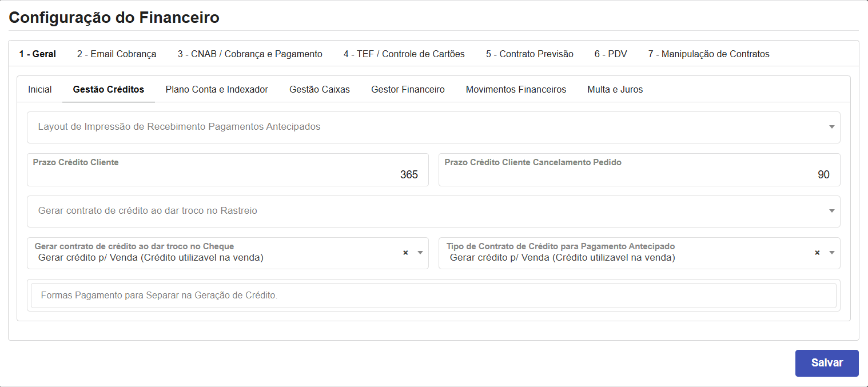Open the Layout de Impressão de Recebimento dropdown

pyautogui.click(x=400, y=127)
